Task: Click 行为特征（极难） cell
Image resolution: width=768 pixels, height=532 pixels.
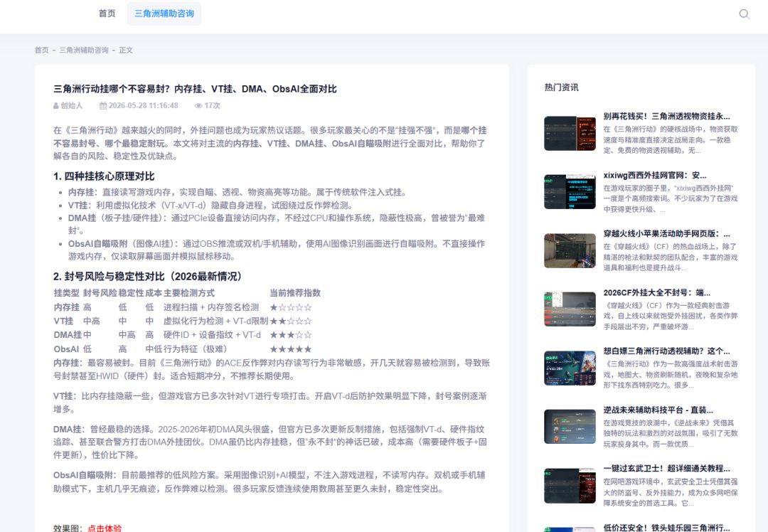Action: 195,349
